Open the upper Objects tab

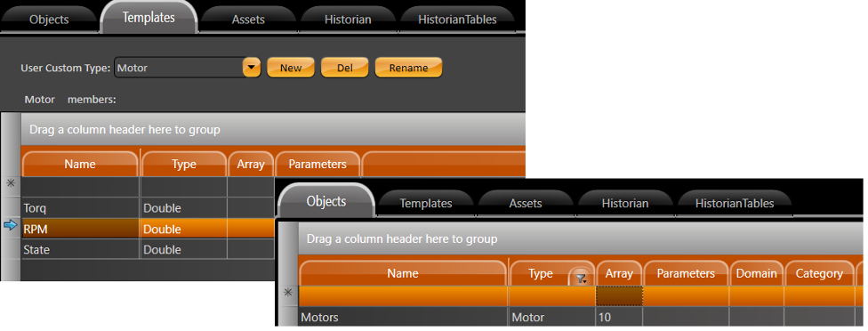click(x=49, y=20)
